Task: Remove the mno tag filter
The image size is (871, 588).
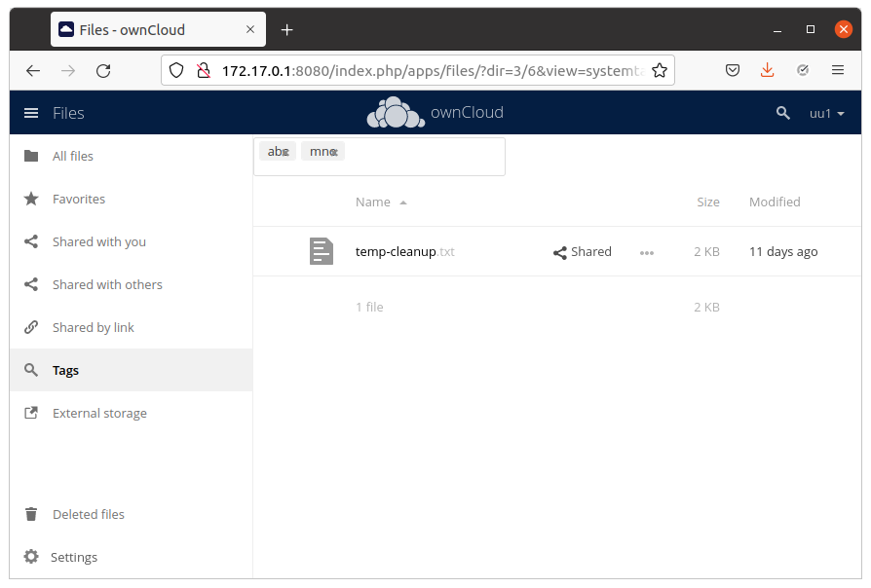Action: (334, 151)
